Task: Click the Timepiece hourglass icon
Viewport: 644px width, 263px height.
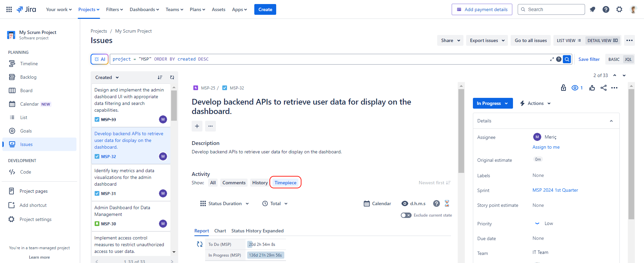Action: [447, 203]
